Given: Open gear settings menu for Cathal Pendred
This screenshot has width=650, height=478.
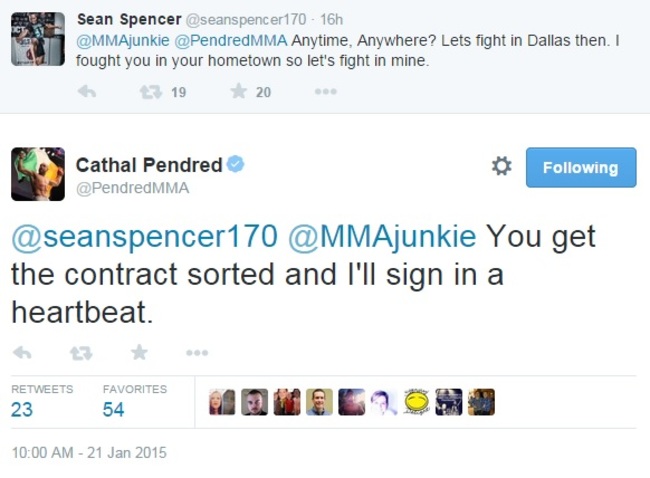Looking at the screenshot, I should 501,167.
